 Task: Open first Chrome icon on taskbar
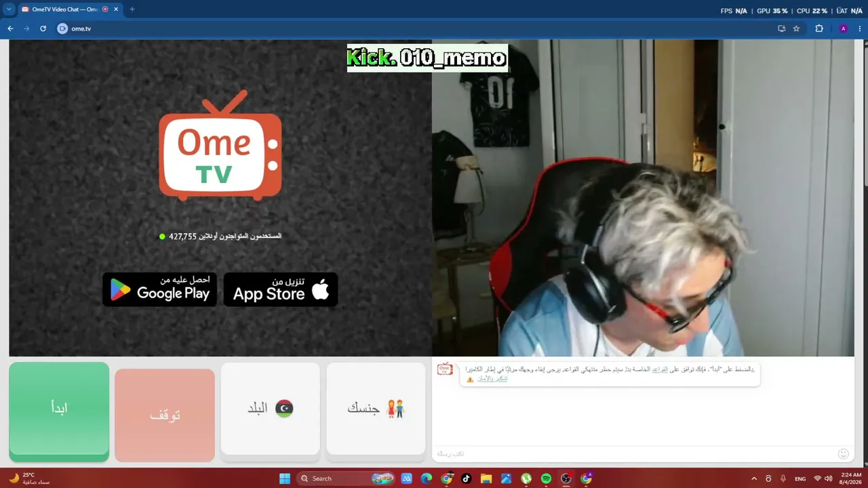[446, 479]
